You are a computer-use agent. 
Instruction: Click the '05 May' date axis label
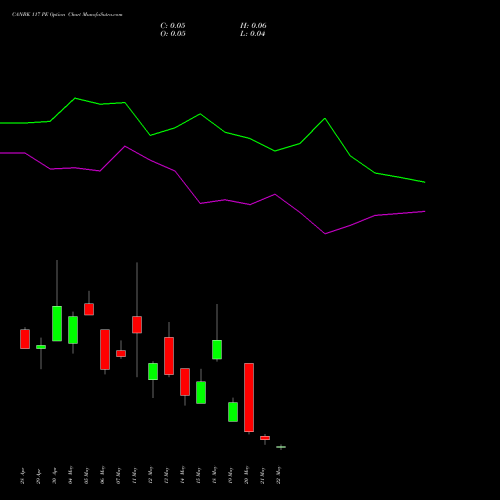87,475
